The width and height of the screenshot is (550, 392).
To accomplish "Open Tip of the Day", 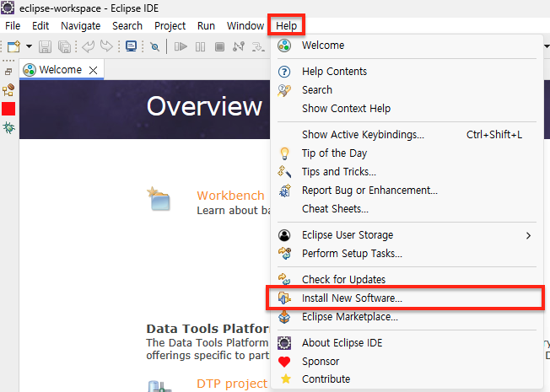I will point(407,153).
